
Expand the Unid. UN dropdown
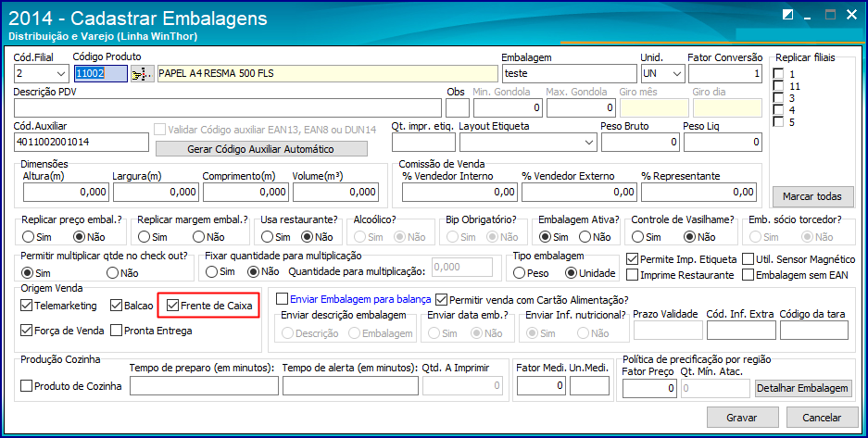click(676, 73)
